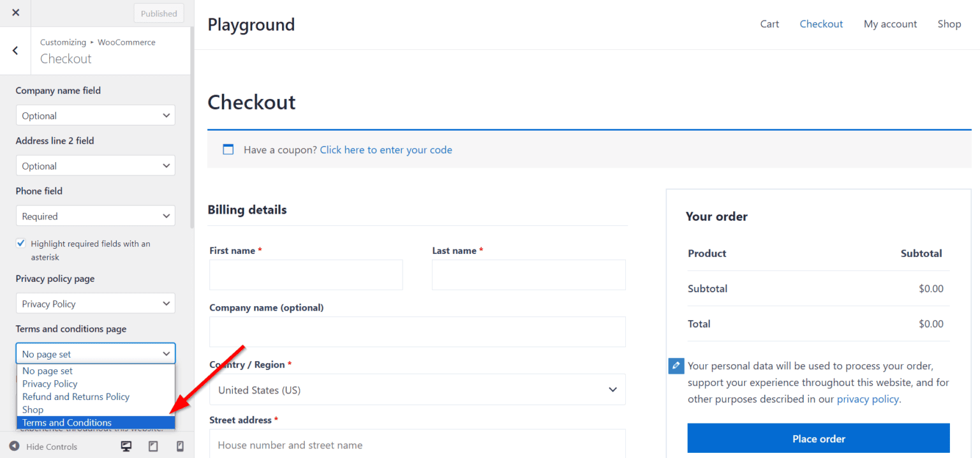Select Terms and Conditions from the open list
Viewport: 980px width, 458px height.
(x=66, y=422)
